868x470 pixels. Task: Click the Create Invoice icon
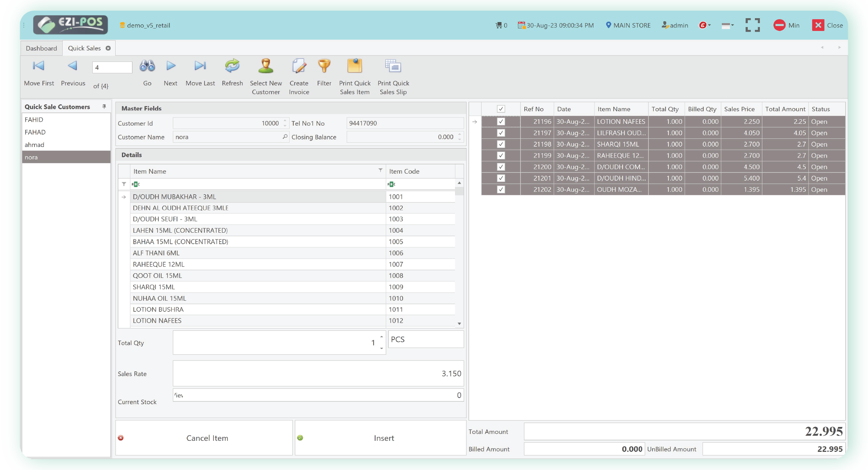299,66
